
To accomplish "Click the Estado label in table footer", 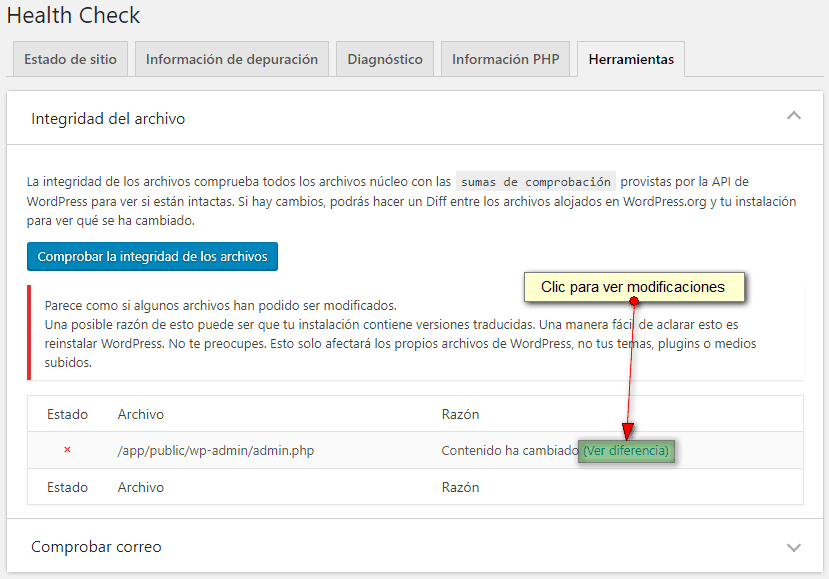I will click(x=67, y=487).
